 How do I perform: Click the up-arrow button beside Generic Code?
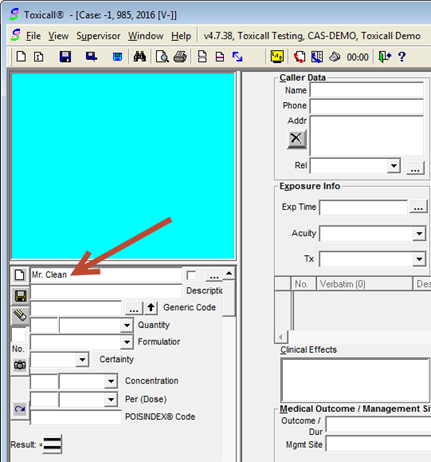click(x=151, y=307)
